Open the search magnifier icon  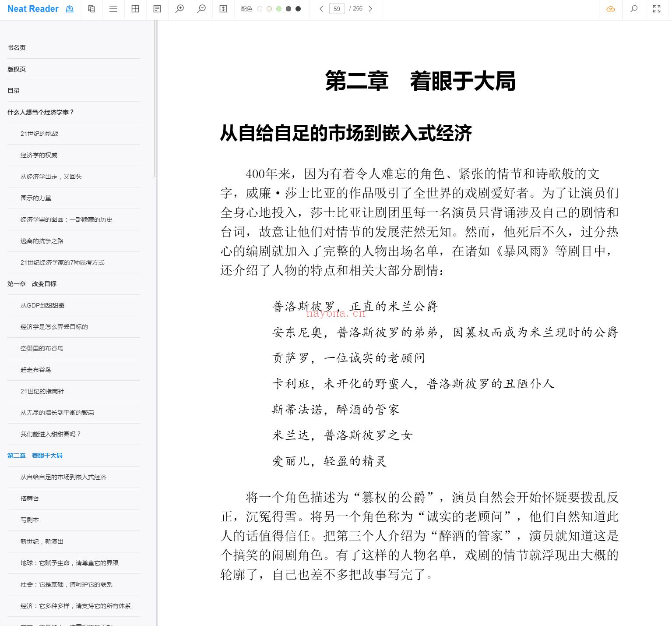633,9
